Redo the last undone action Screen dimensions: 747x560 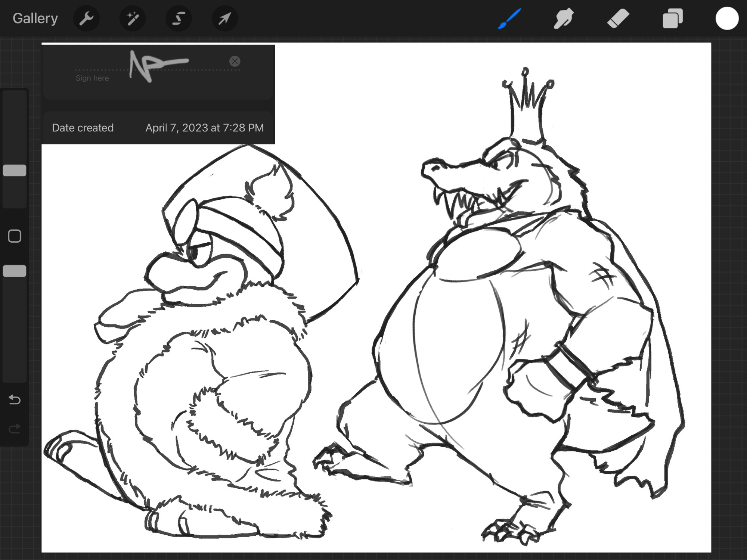[x=15, y=428]
